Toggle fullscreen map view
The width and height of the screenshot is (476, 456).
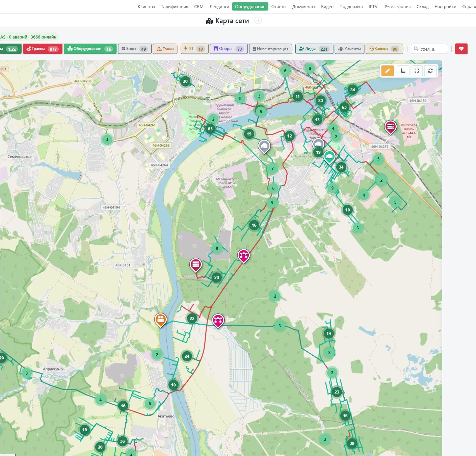point(417,71)
